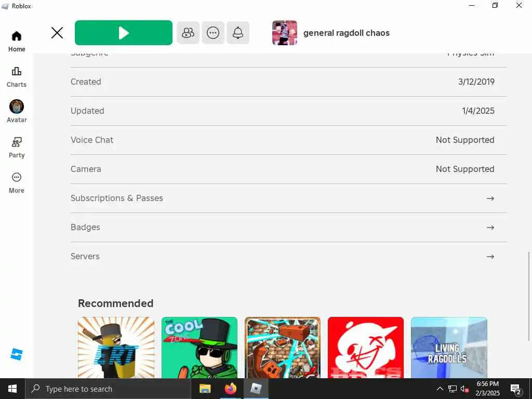The height and width of the screenshot is (399, 532).
Task: Open the Servers row label
Action: pos(85,256)
